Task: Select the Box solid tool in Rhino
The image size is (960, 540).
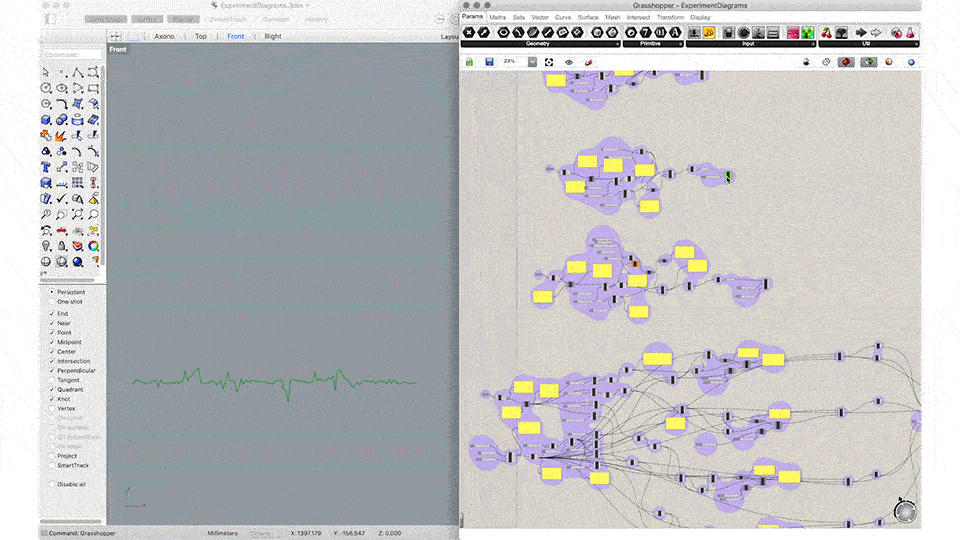Action: click(46, 120)
